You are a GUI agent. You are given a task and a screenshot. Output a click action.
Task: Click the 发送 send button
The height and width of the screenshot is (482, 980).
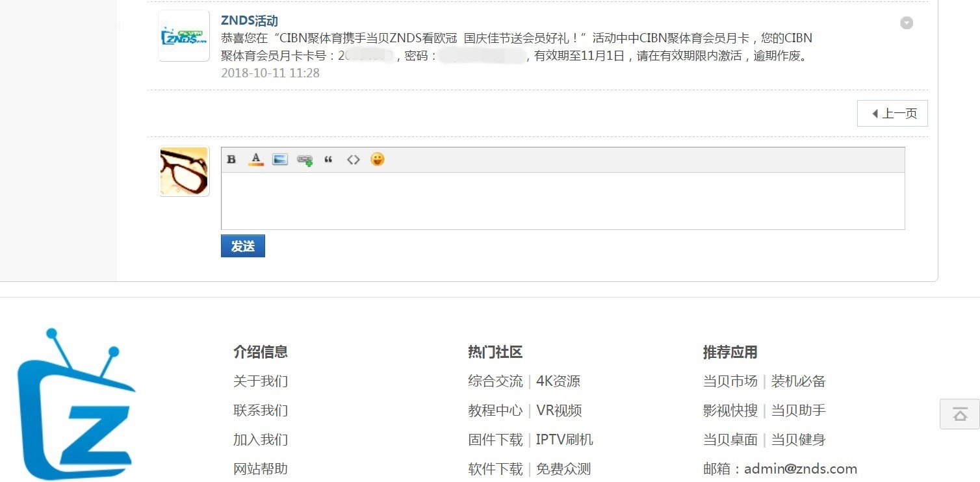(x=243, y=246)
